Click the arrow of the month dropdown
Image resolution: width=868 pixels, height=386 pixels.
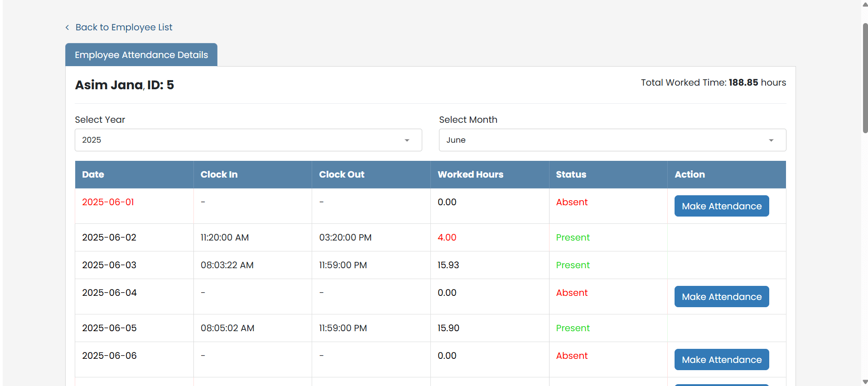(x=771, y=140)
